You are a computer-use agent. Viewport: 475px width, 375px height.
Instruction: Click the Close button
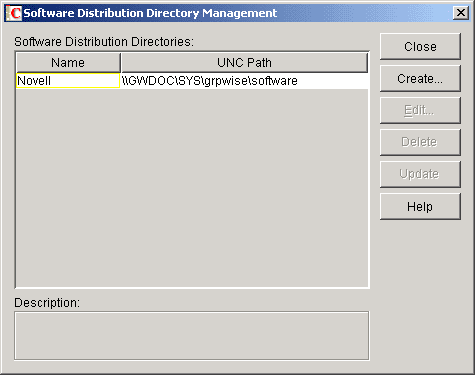420,47
